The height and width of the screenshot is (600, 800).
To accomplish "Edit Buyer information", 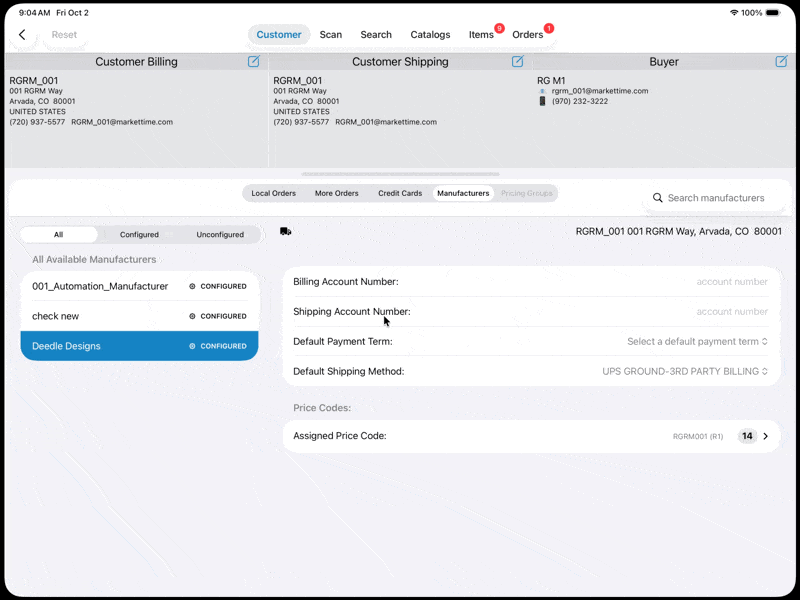I will point(781,61).
